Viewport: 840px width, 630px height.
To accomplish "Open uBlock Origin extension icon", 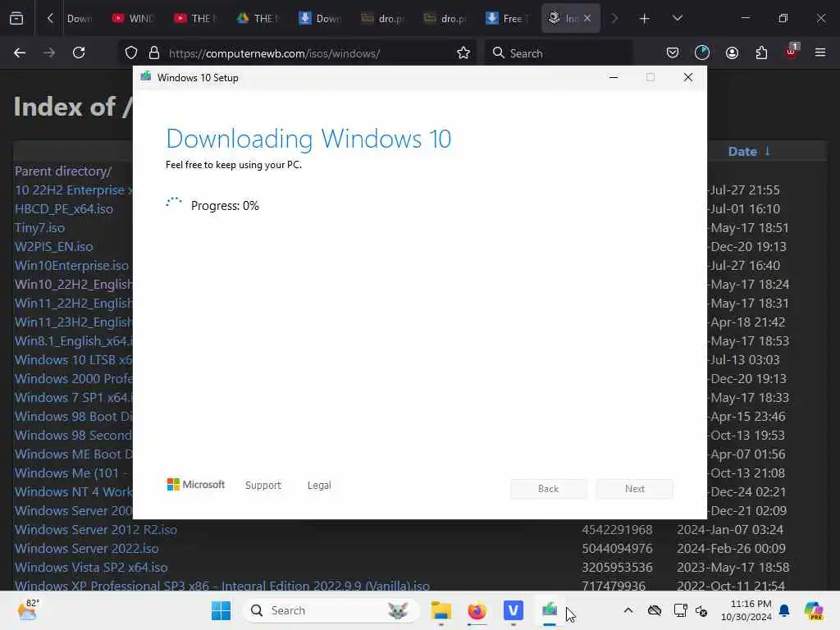I will (x=792, y=52).
